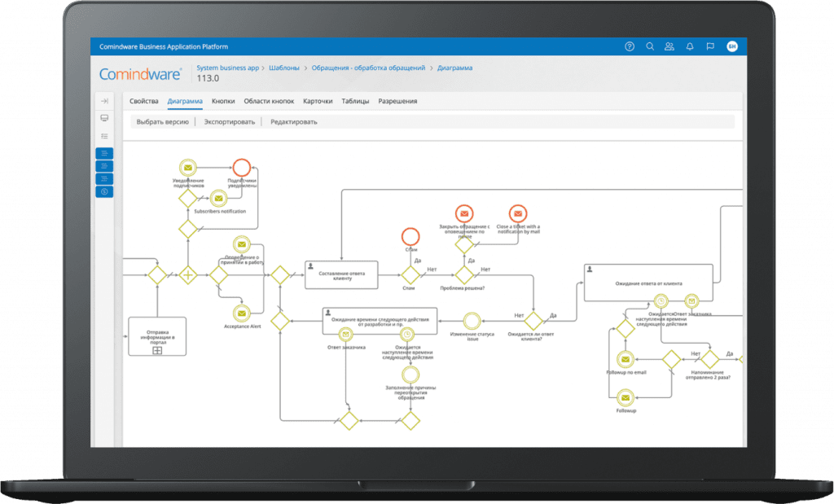Open Шаблоны breadcrumb link
This screenshot has height=504, width=834.
(x=285, y=68)
